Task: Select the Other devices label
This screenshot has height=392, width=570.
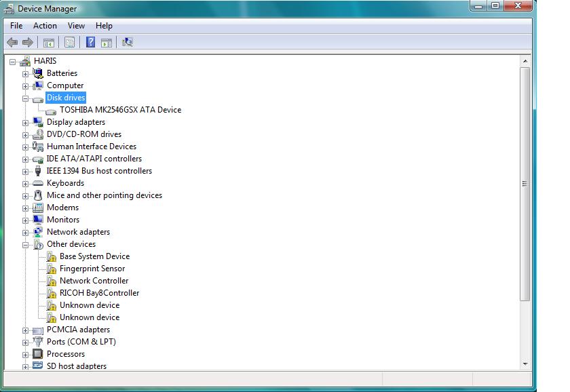Action: point(71,244)
